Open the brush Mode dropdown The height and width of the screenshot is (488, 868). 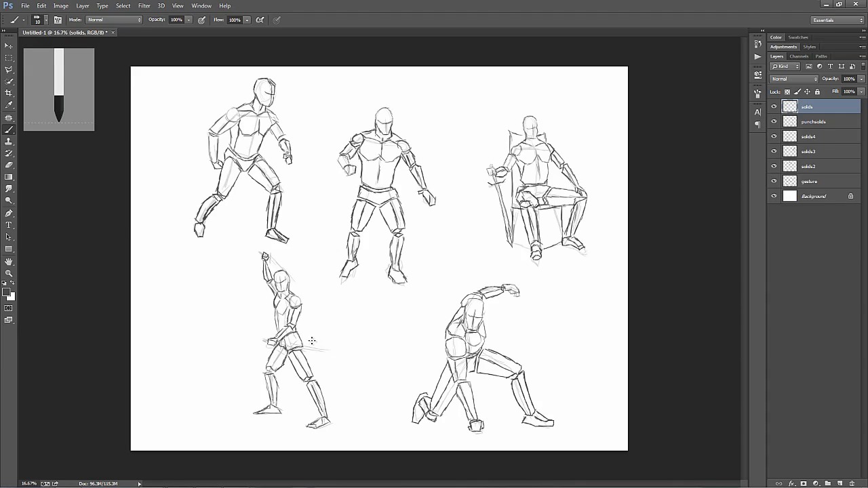(x=114, y=20)
